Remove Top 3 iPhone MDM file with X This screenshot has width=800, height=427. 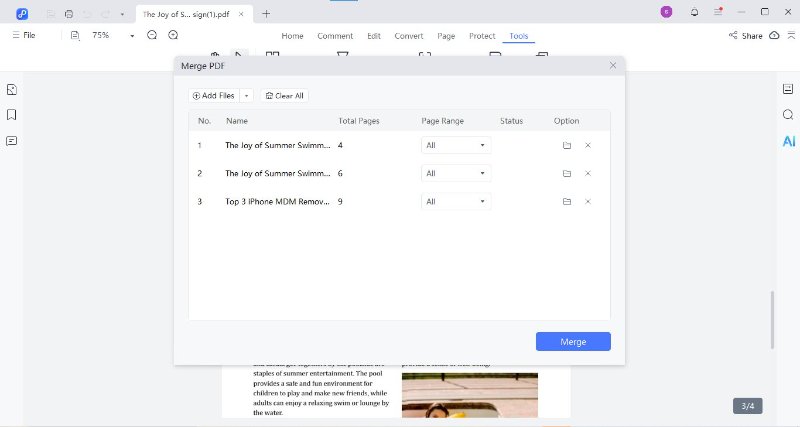588,202
